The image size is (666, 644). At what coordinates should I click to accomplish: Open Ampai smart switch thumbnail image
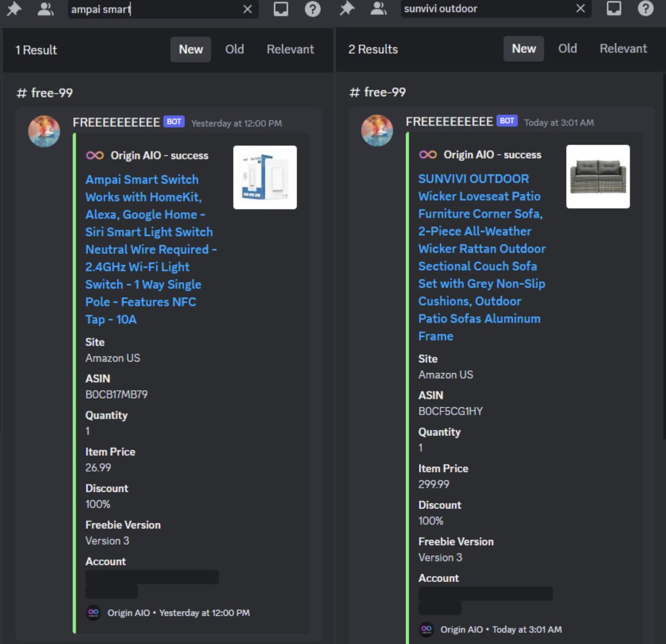pyautogui.click(x=265, y=178)
